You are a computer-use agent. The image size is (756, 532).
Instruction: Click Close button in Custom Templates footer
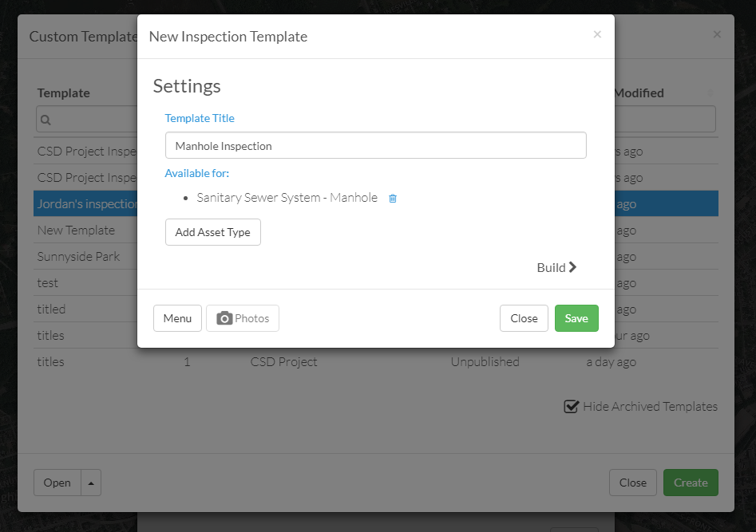coord(632,483)
